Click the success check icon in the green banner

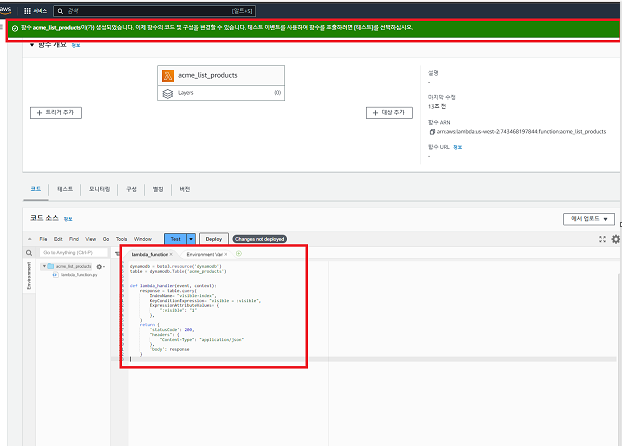tap(15, 28)
